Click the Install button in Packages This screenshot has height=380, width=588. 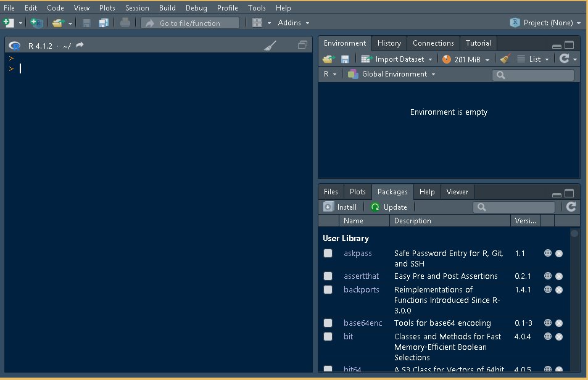(x=340, y=207)
